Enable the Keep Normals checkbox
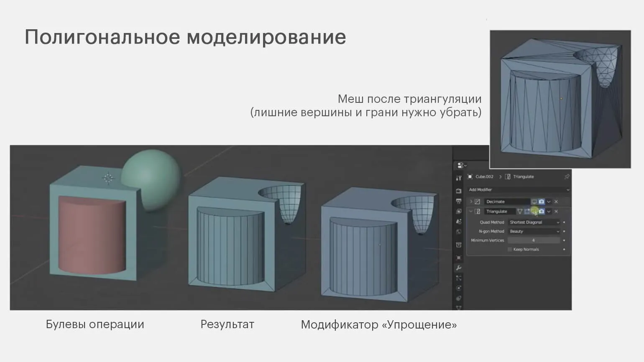Viewport: 644px width, 362px height. [x=510, y=250]
